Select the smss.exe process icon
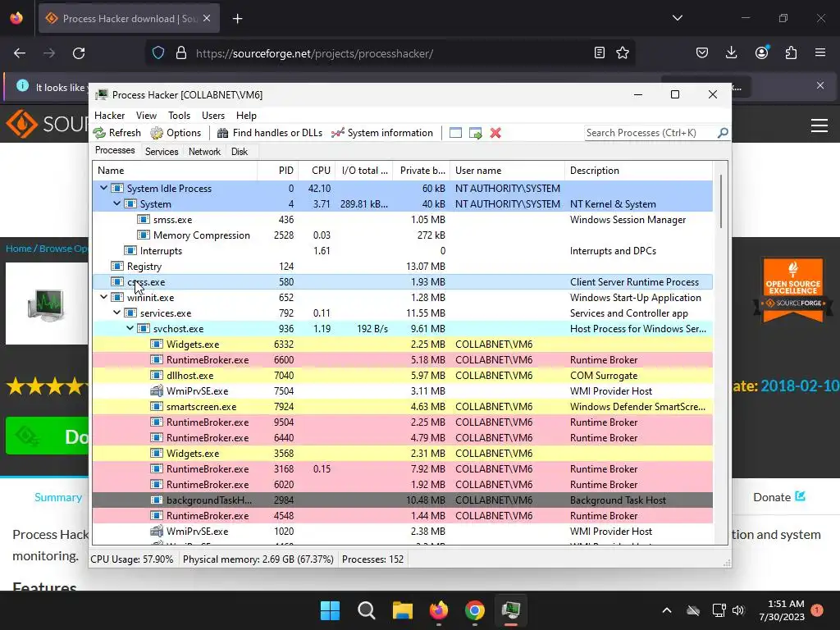The height and width of the screenshot is (630, 840). point(143,219)
